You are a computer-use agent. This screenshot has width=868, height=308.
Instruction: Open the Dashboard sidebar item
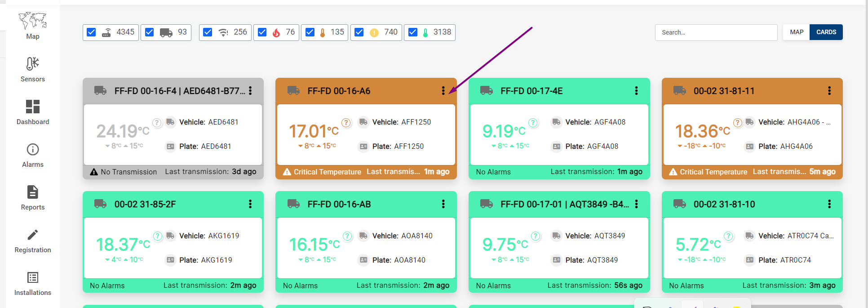tap(32, 112)
